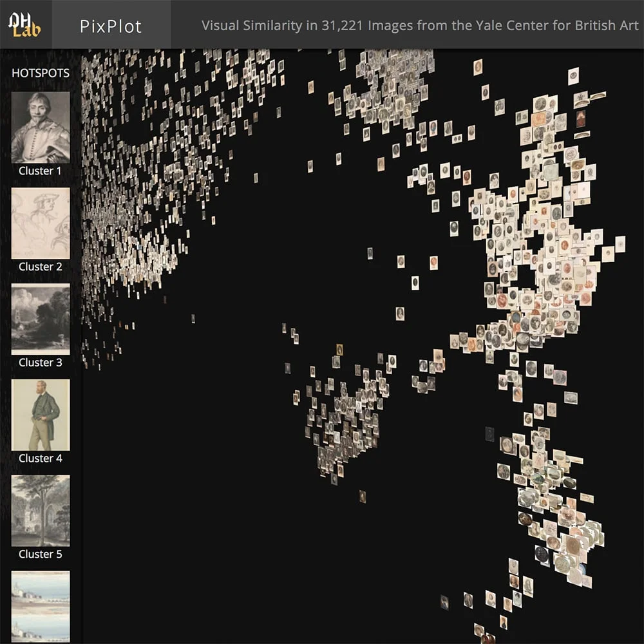
Task: Click the DH Lab logo
Action: (x=24, y=24)
